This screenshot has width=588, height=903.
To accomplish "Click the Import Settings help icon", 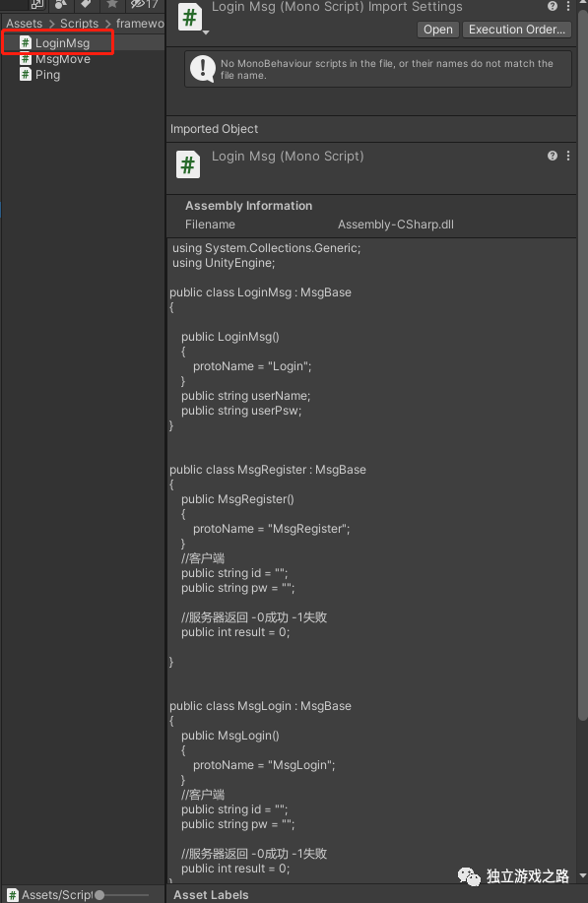I will tap(553, 6).
